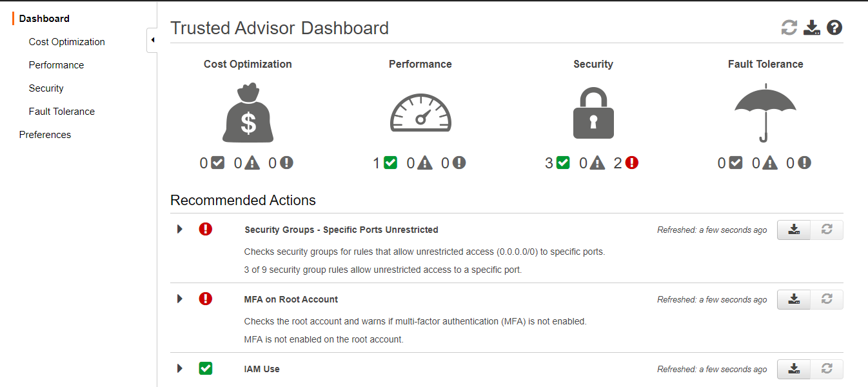Viewport: 868px width, 387px height.
Task: Click the warning triangle under Security
Action: pos(597,163)
